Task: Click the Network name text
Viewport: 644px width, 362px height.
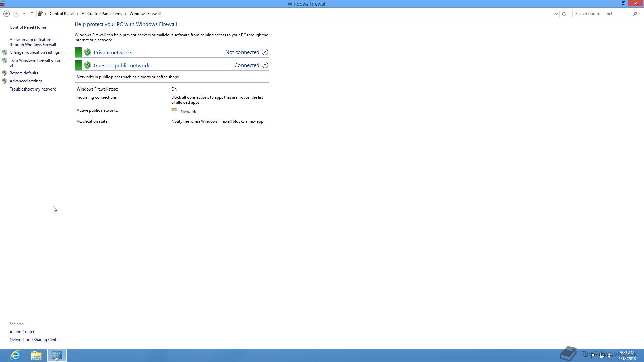Action: (188, 112)
